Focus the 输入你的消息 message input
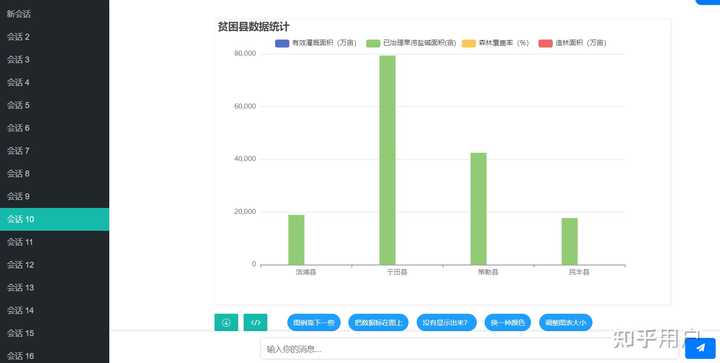 (x=470, y=349)
